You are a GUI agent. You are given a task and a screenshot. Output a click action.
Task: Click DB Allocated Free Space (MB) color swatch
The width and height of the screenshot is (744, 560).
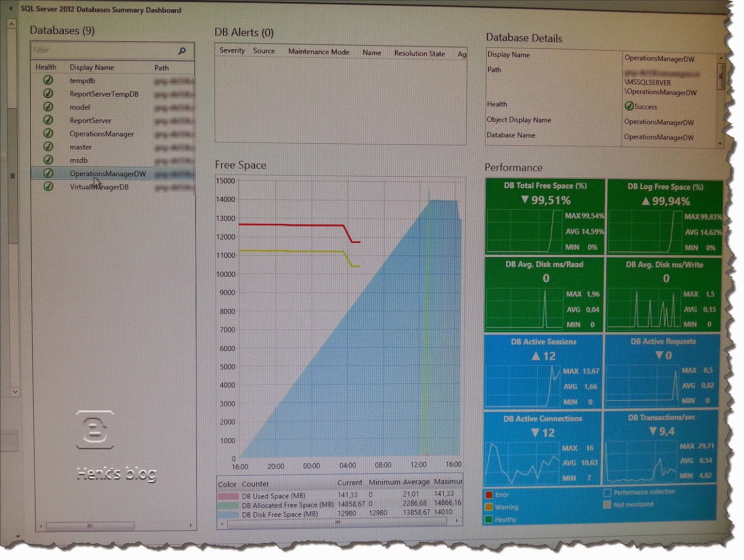228,505
